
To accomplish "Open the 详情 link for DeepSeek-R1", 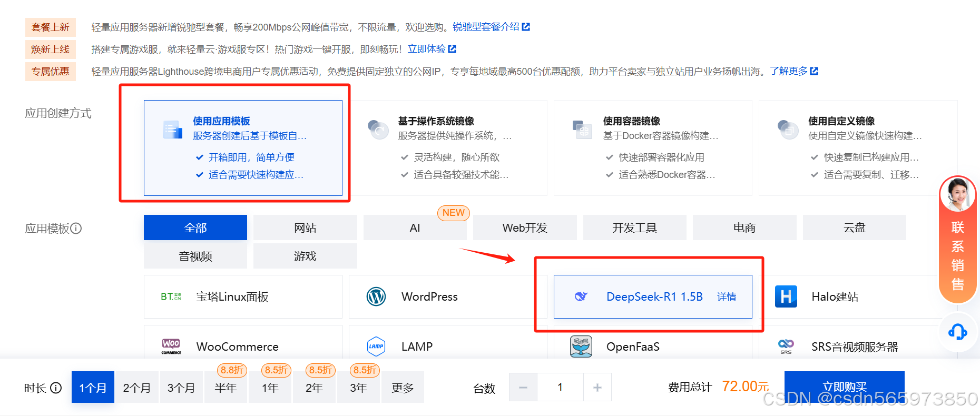I will [x=727, y=297].
